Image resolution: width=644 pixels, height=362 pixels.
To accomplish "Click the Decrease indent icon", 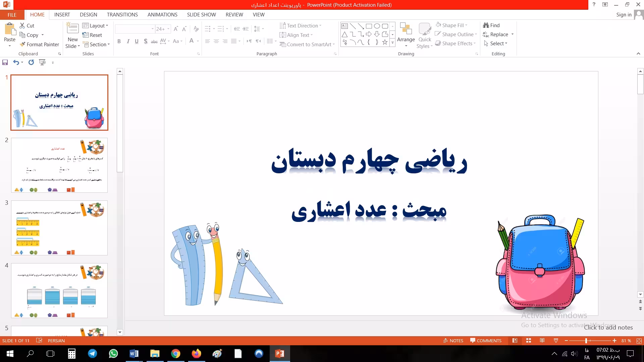I will click(237, 29).
